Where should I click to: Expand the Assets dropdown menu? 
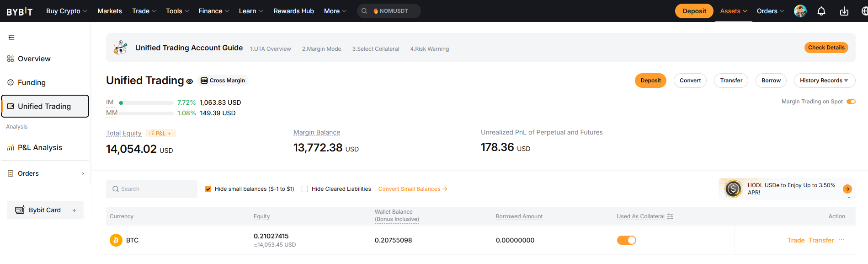[x=733, y=11]
